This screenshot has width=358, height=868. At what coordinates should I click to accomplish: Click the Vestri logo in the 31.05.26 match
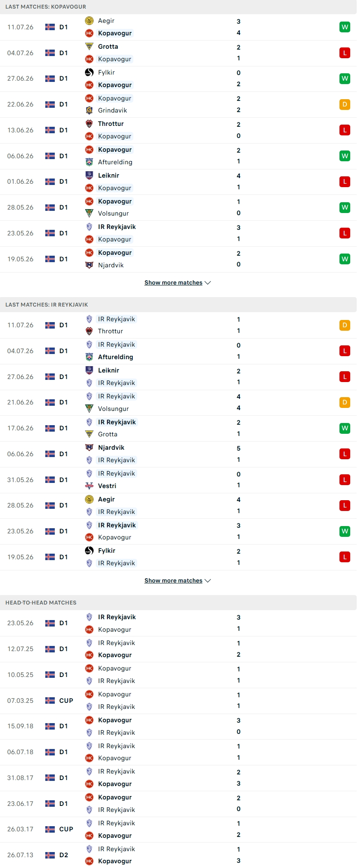pos(89,486)
